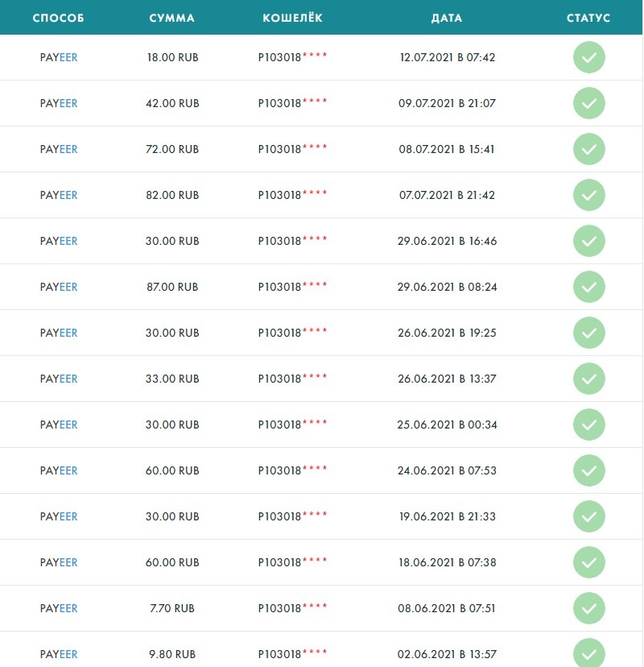Viewport: 644px width, 667px height.
Task: Click the checkmark for 18.06.2021 row
Action: coord(588,562)
